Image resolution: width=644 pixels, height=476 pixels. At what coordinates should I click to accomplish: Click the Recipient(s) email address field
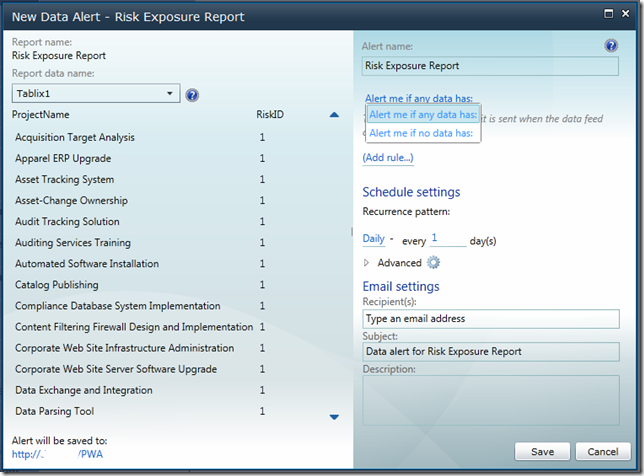click(x=490, y=319)
